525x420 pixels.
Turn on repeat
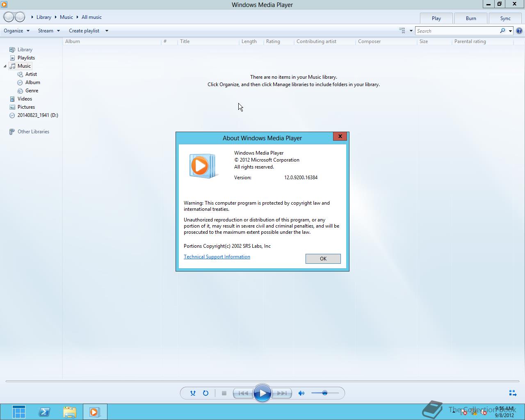coord(205,393)
